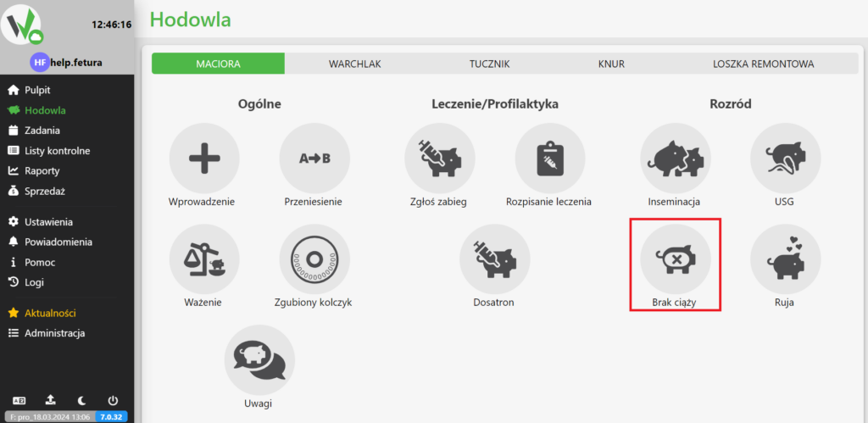Switch to the LOSZKA REMONTOWA tab
The image size is (868, 423).
[x=764, y=64]
